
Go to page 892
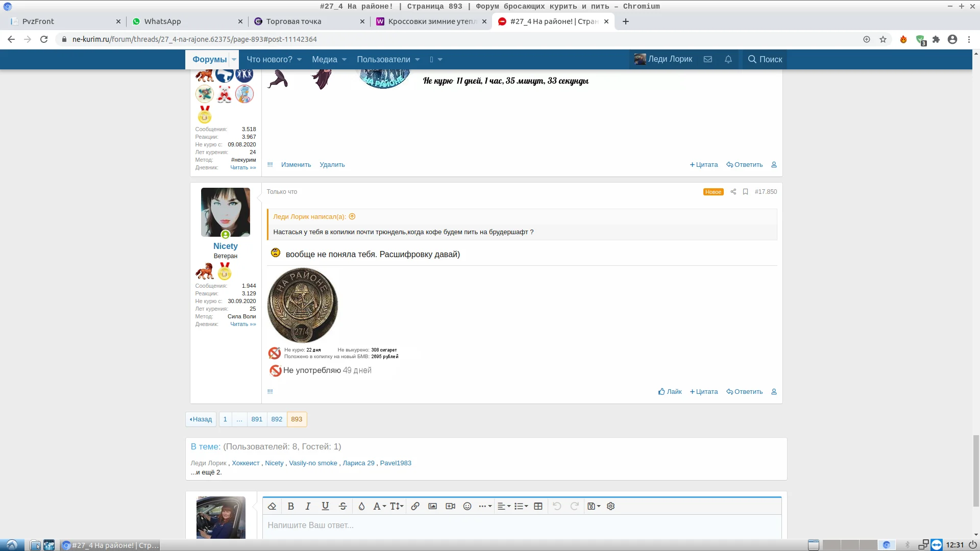click(x=277, y=419)
